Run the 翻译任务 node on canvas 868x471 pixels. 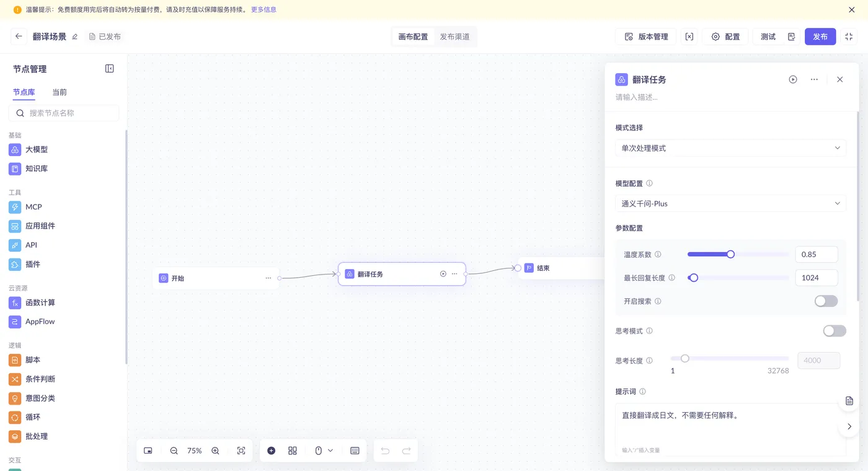pos(443,274)
